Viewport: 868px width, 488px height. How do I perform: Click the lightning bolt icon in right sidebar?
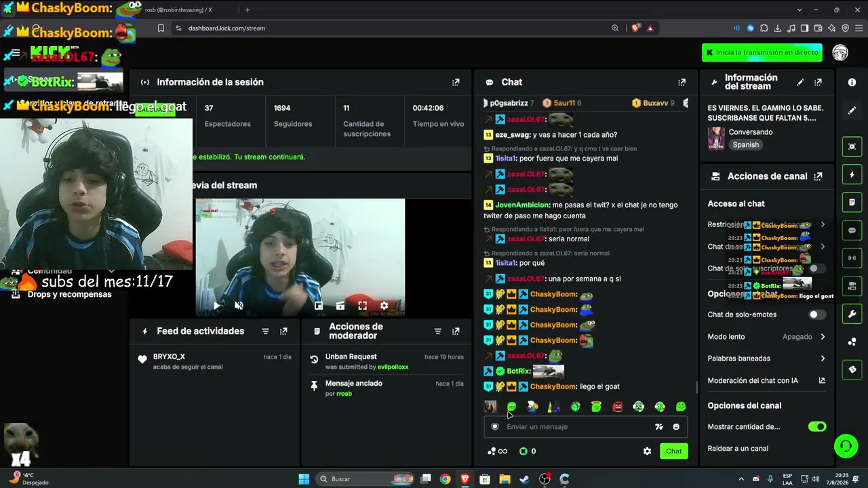852,175
